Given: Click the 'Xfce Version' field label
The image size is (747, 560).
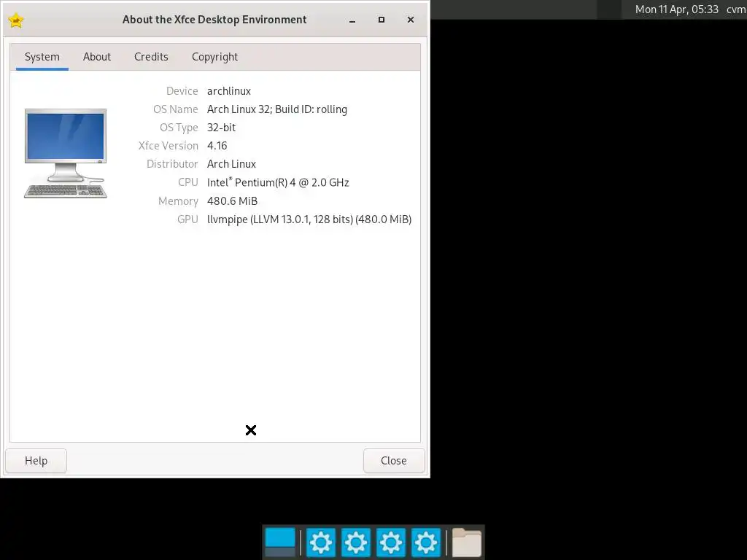Looking at the screenshot, I should pos(169,146).
